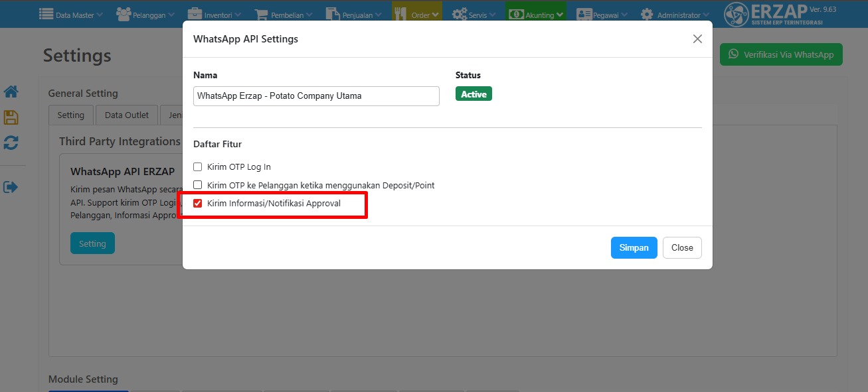Viewport: 868px width, 392px height.
Task: Click the Servis gears icon
Action: coord(459,14)
